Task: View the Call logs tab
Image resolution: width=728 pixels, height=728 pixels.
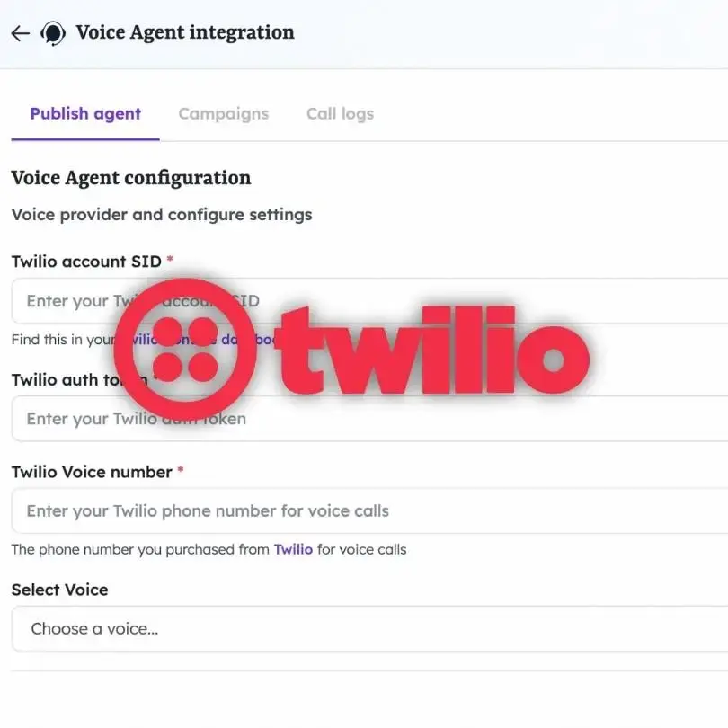Action: (341, 114)
